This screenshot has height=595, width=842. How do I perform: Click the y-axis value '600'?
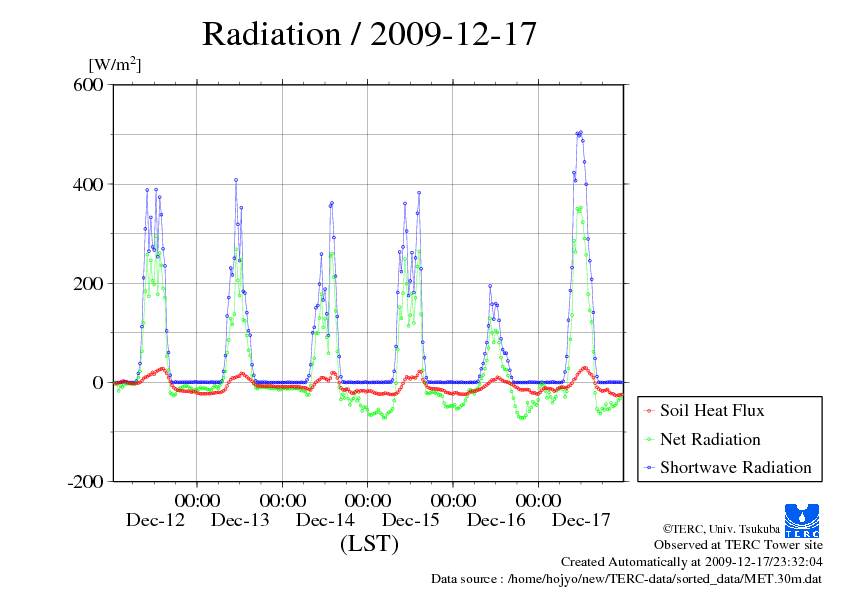[x=88, y=85]
